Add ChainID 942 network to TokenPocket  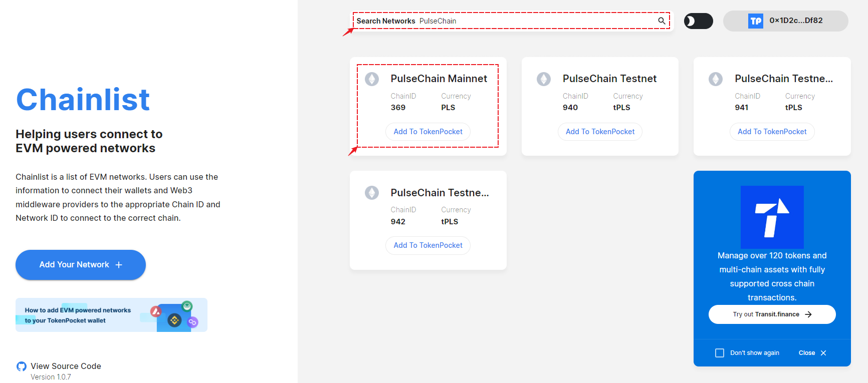[x=428, y=245]
